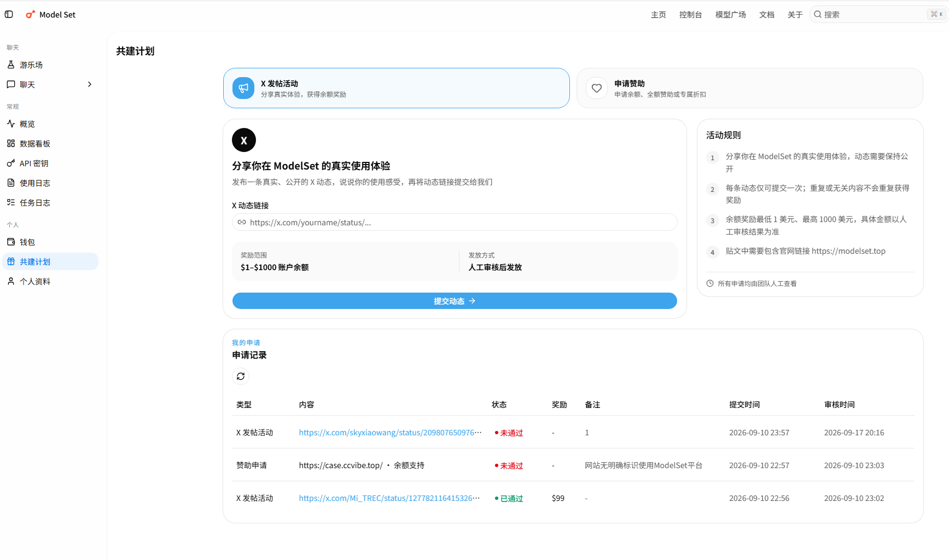This screenshot has height=560, width=949.
Task: Click the link icon in X 动态链接 field
Action: click(242, 222)
